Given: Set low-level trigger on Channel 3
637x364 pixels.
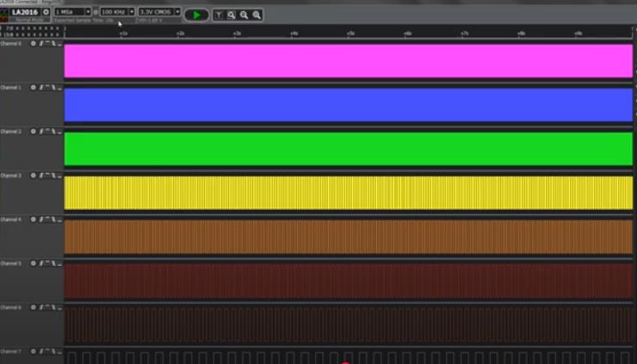Looking at the screenshot, I should (59, 176).
